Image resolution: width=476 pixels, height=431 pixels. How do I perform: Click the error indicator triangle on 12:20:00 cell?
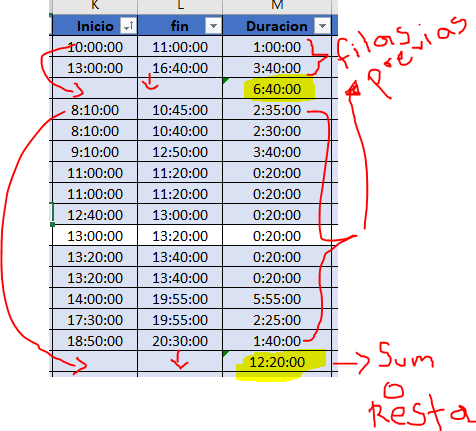tap(226, 354)
